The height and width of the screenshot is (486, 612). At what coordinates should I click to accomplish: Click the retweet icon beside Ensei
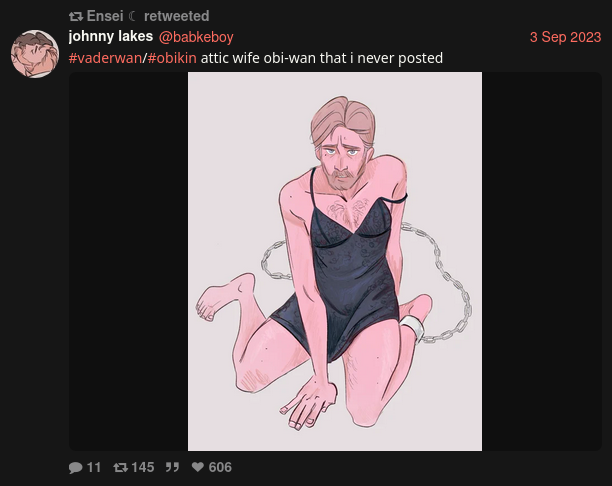(x=76, y=16)
